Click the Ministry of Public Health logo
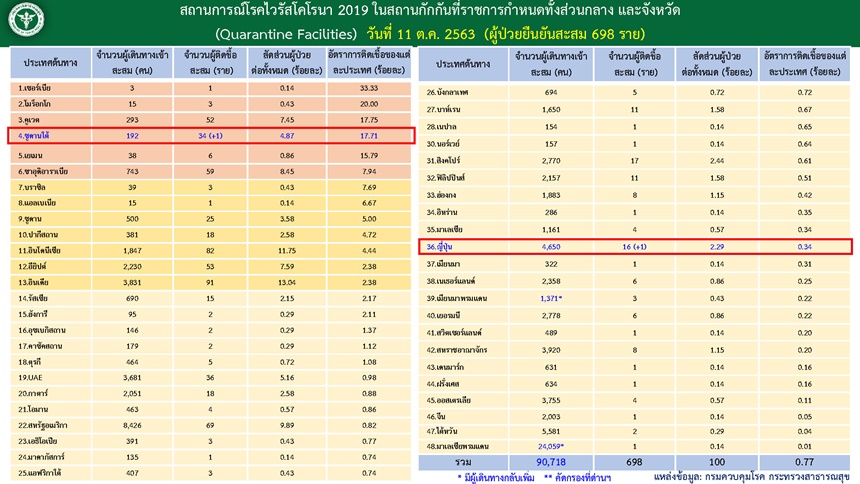860x484 pixels. [x=26, y=19]
